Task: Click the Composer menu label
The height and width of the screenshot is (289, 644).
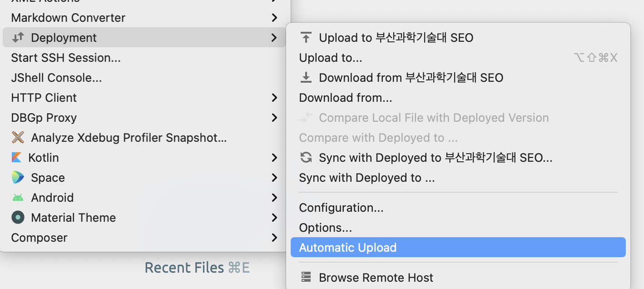Action: click(39, 238)
